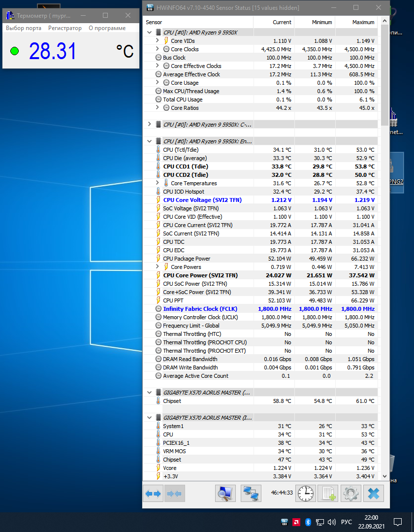Select the Thermal Throttling (HTC) row
414x532 pixels.
tap(260, 334)
